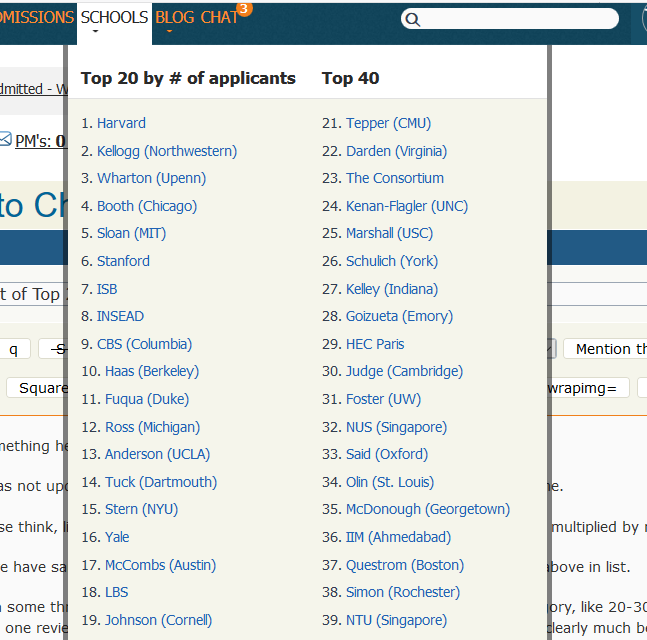
Task: Open Kenan-Flagler (UNC) link
Action: click(x=407, y=206)
